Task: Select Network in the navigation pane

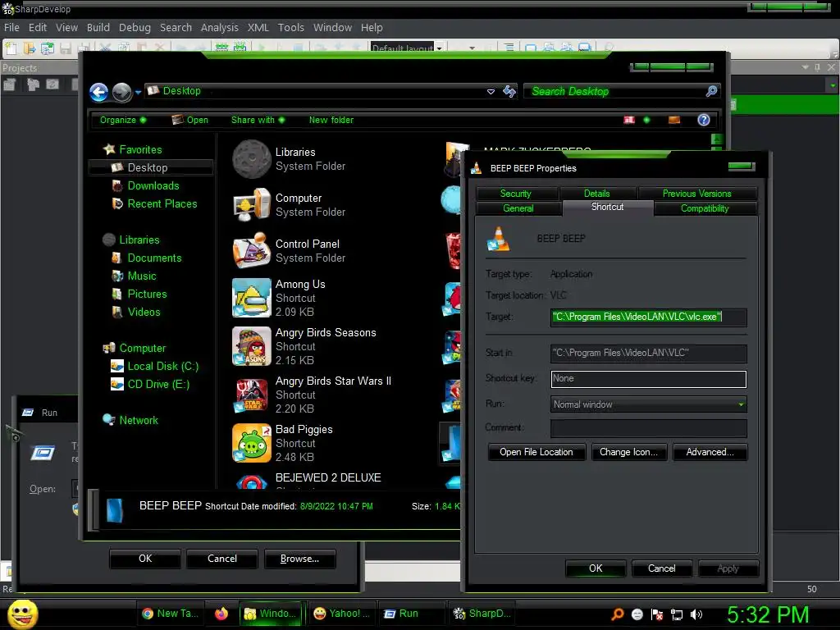Action: [x=138, y=421]
